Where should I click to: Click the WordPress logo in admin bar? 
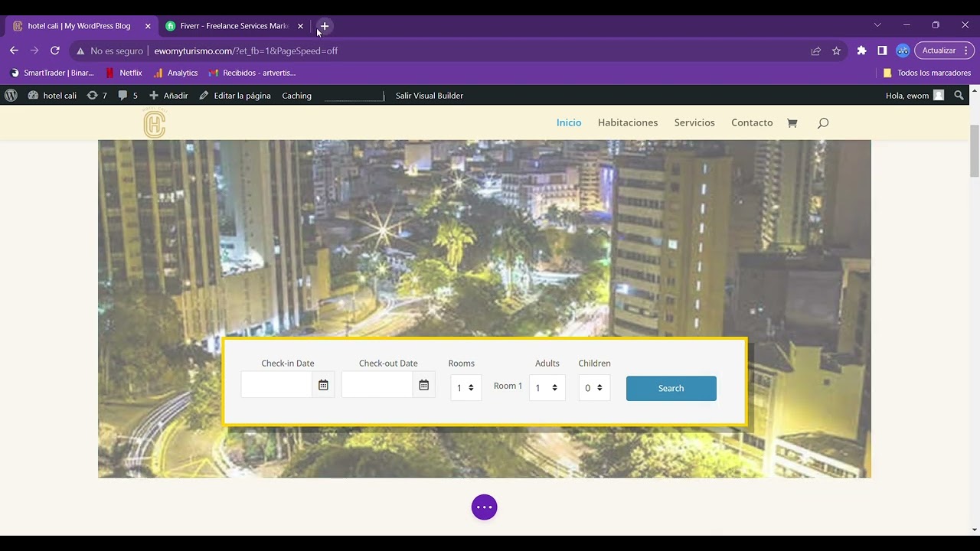pyautogui.click(x=11, y=96)
